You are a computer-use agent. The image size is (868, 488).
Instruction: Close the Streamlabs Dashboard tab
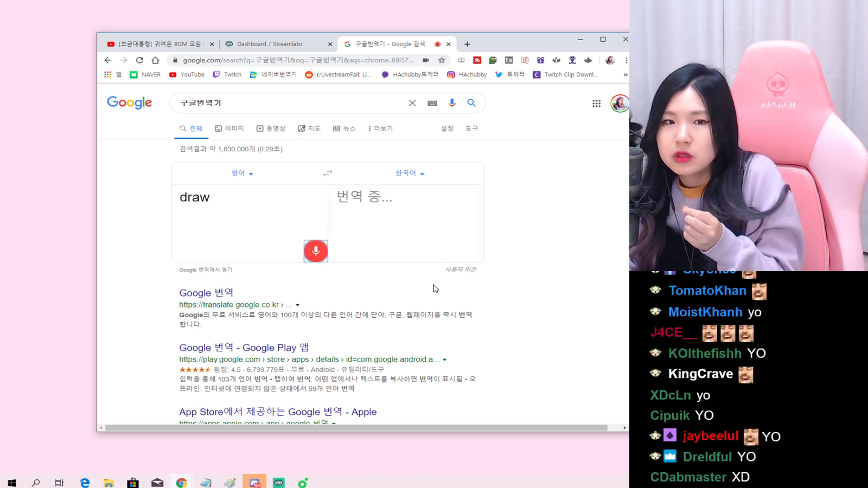pos(330,44)
